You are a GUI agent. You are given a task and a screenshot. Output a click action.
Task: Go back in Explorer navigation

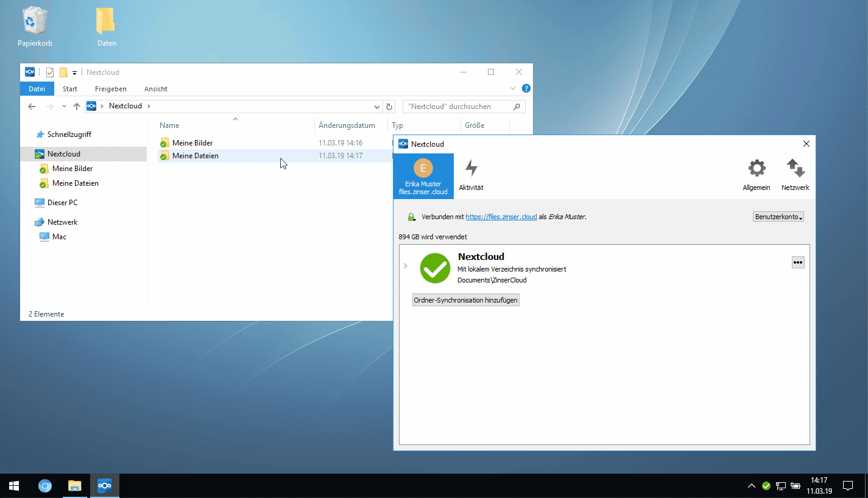32,107
